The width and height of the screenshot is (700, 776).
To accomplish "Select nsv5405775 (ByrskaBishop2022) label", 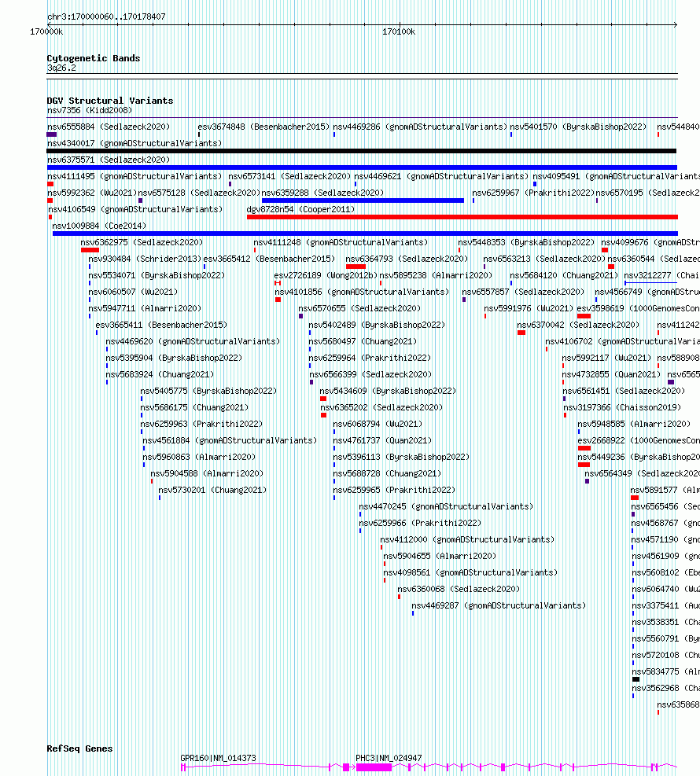I will click(208, 391).
